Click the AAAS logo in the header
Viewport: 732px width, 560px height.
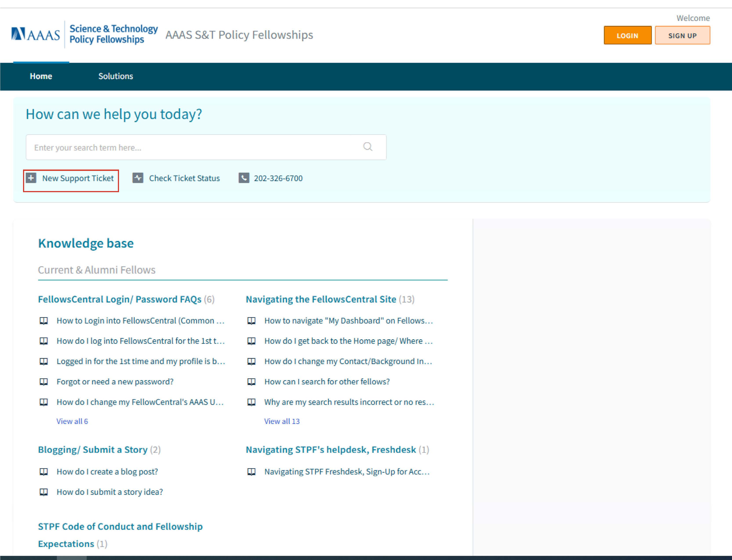click(x=36, y=34)
